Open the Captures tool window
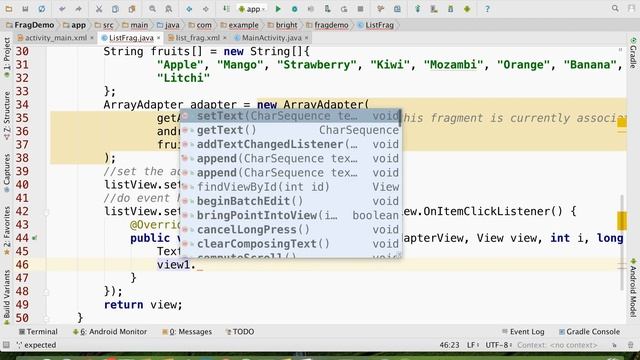Viewport: 640px width, 360px height. pos(7,173)
